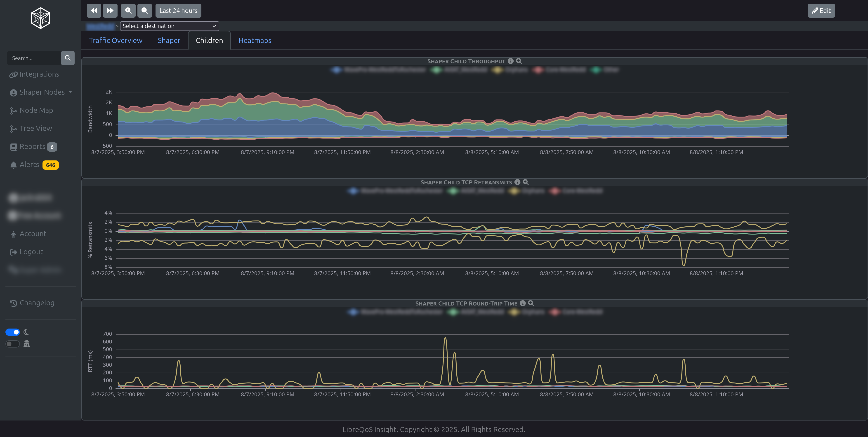Click the zoom in magnifier toolbar icon
The width and height of the screenshot is (868, 437).
point(128,11)
